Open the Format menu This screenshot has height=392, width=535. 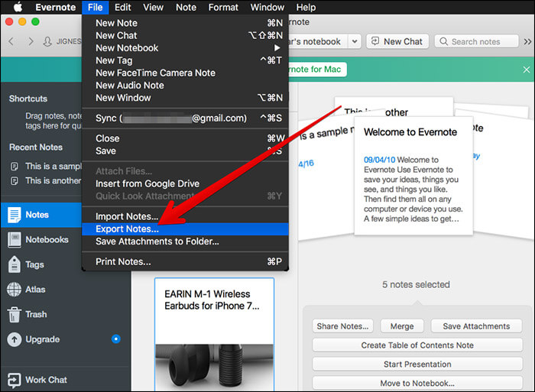[x=223, y=7]
